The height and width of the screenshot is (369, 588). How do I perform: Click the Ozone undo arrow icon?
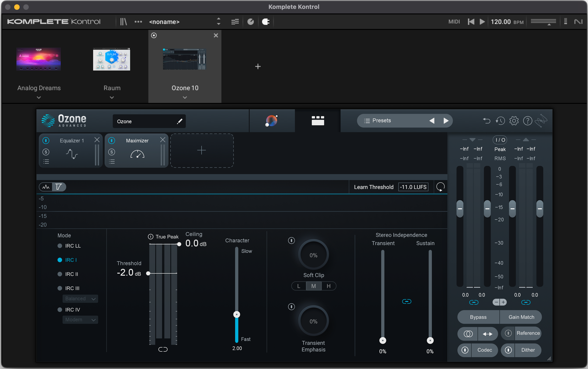coord(486,120)
